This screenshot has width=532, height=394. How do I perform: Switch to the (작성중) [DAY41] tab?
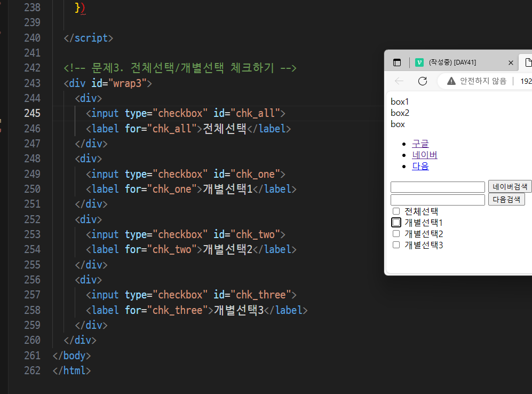coord(464,62)
